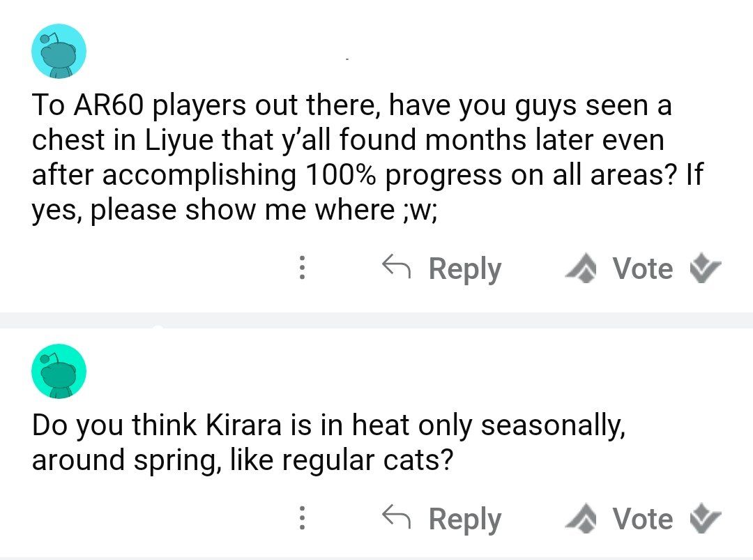Viewport: 753px width, 560px height.
Task: Click the Vote label on the first comment
Action: pyautogui.click(x=643, y=269)
